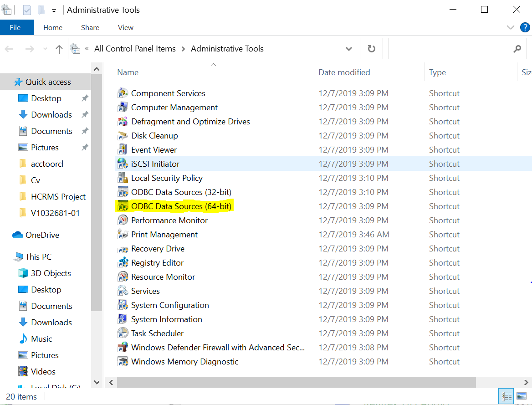Show hidden breadcrumb locations via double chevron
Image resolution: width=532 pixels, height=405 pixels.
tap(87, 49)
